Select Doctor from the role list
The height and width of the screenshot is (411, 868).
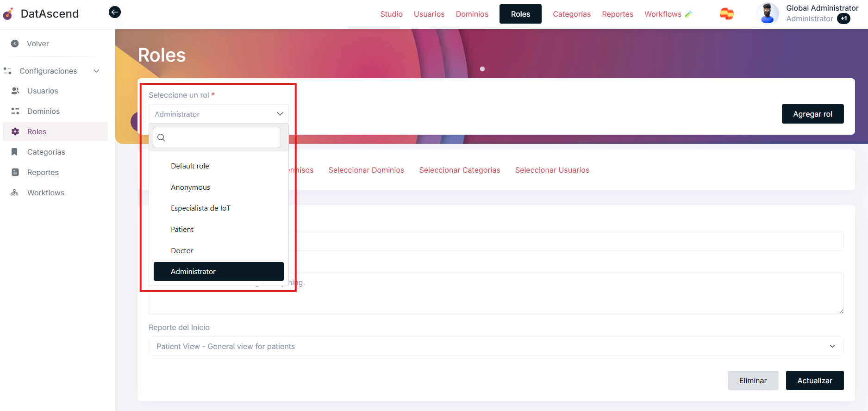(182, 250)
